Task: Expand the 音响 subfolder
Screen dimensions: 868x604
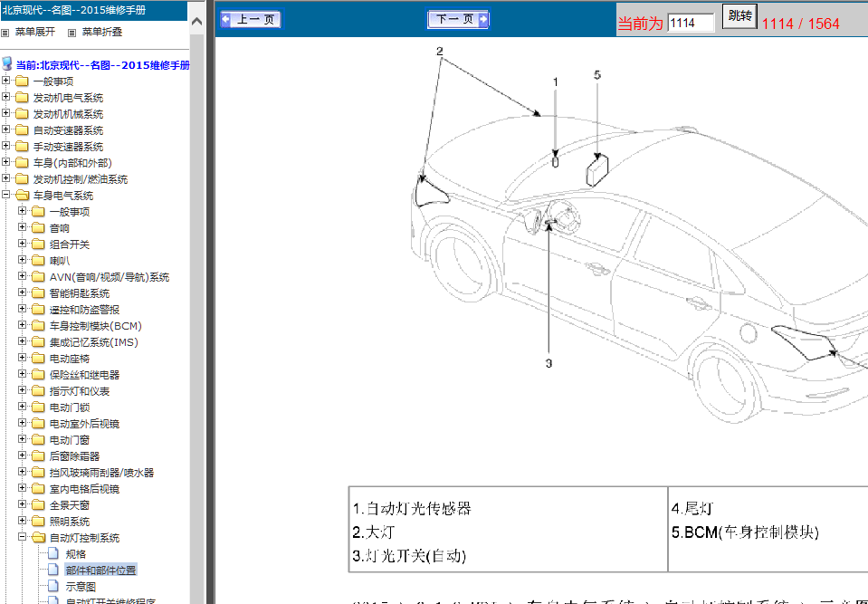Action: point(22,227)
